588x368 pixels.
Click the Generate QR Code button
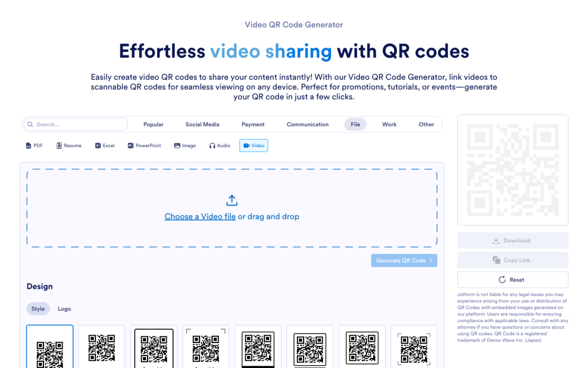click(x=404, y=260)
